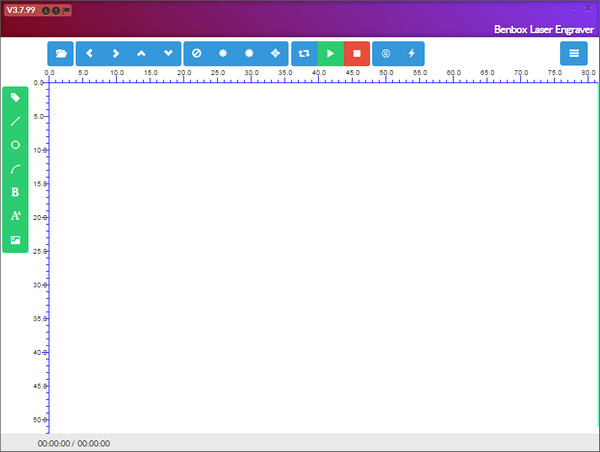Open the hamburger menu
This screenshot has width=600, height=452.
574,53
